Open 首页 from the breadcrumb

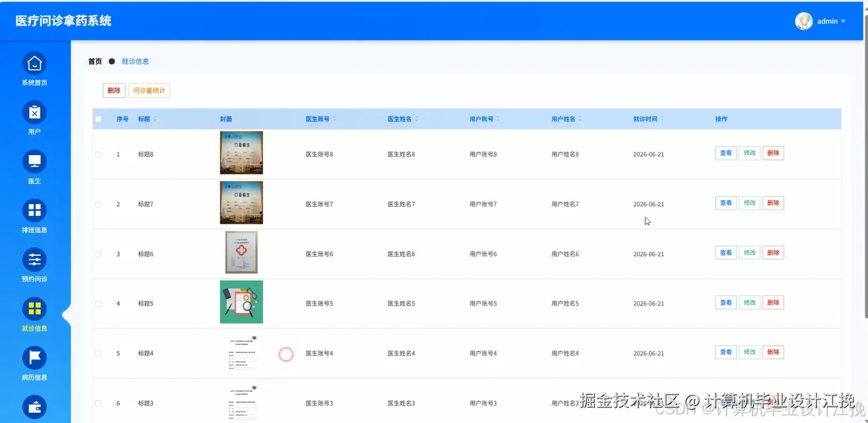(x=94, y=61)
